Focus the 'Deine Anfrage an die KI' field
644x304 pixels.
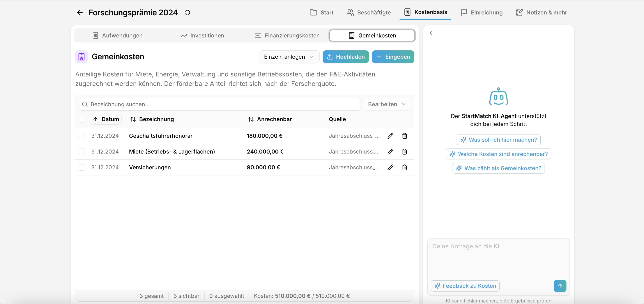499,259
